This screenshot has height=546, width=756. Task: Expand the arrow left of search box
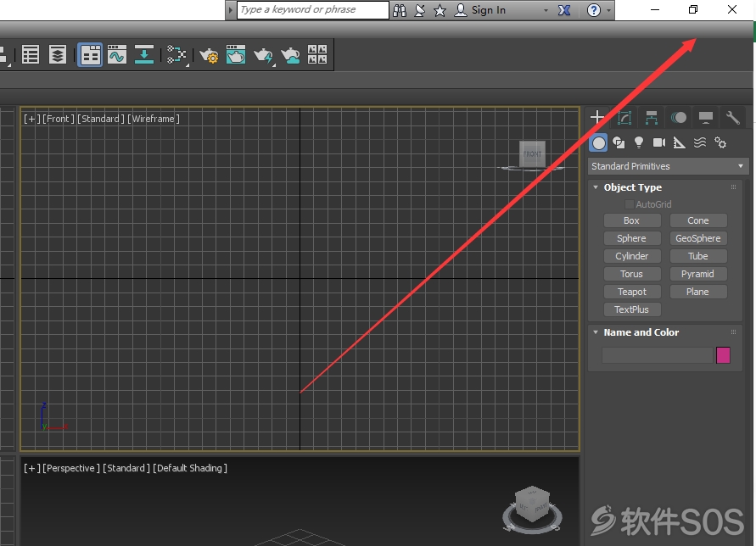[231, 10]
